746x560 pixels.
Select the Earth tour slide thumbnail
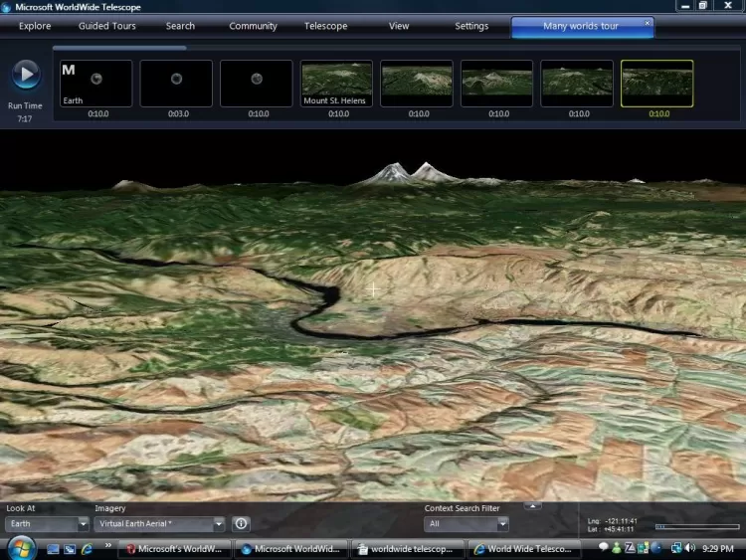[x=95, y=84]
